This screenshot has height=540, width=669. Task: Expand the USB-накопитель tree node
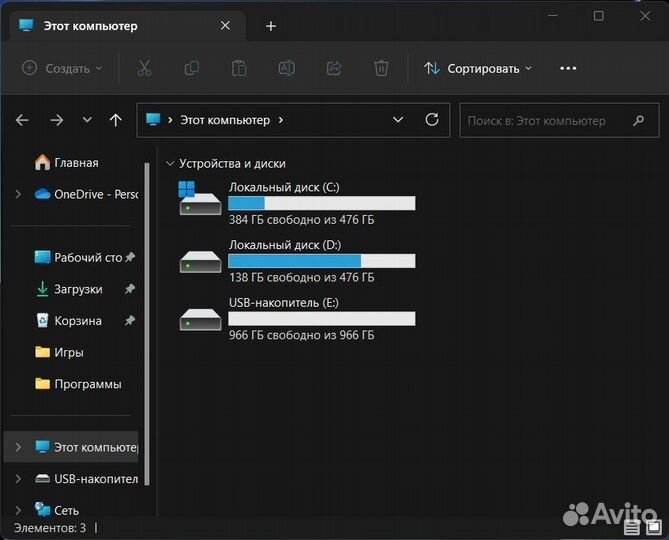tap(18, 479)
